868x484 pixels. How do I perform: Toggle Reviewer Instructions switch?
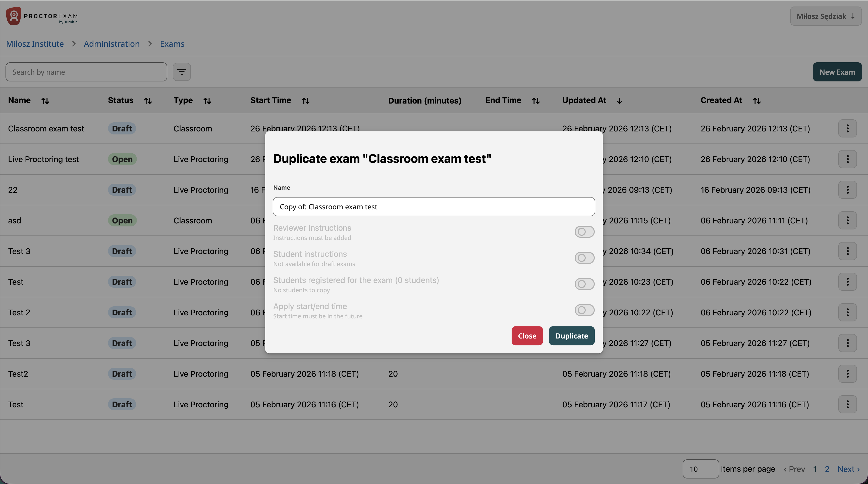click(584, 232)
